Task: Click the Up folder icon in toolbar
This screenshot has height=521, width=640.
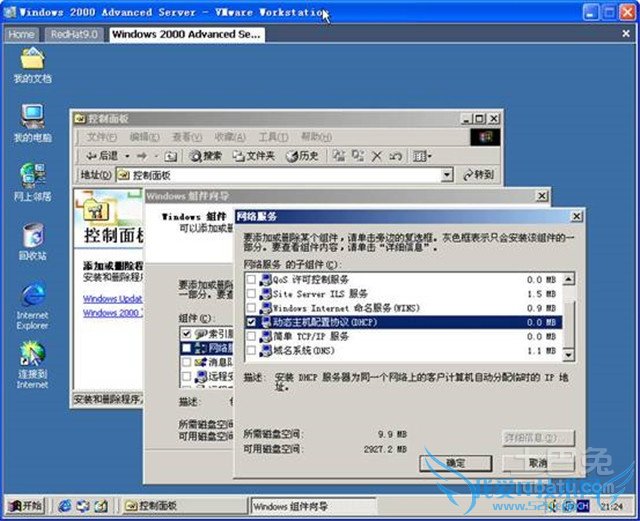Action: [x=171, y=156]
